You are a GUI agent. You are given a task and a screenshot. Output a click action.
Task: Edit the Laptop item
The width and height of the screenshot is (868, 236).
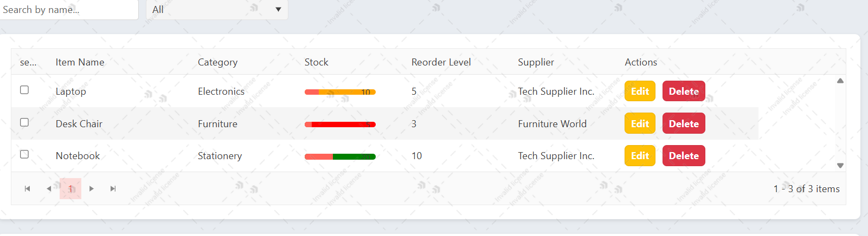[x=640, y=91]
